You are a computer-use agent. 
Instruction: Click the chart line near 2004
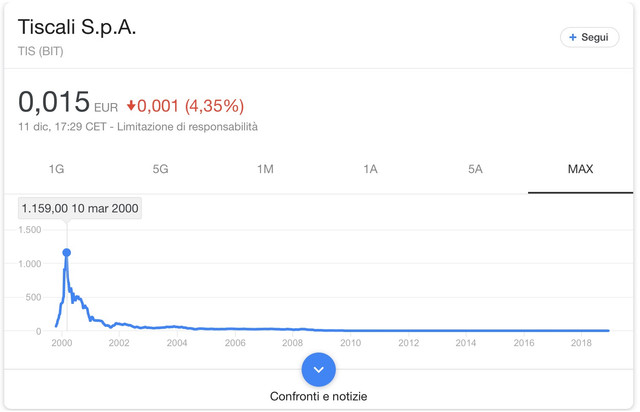click(177, 327)
